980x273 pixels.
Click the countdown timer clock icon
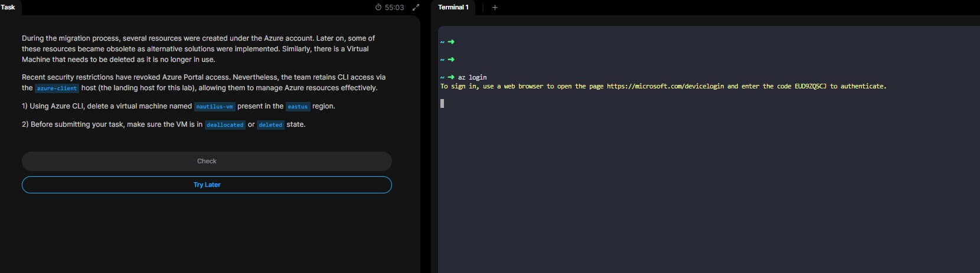tap(378, 8)
